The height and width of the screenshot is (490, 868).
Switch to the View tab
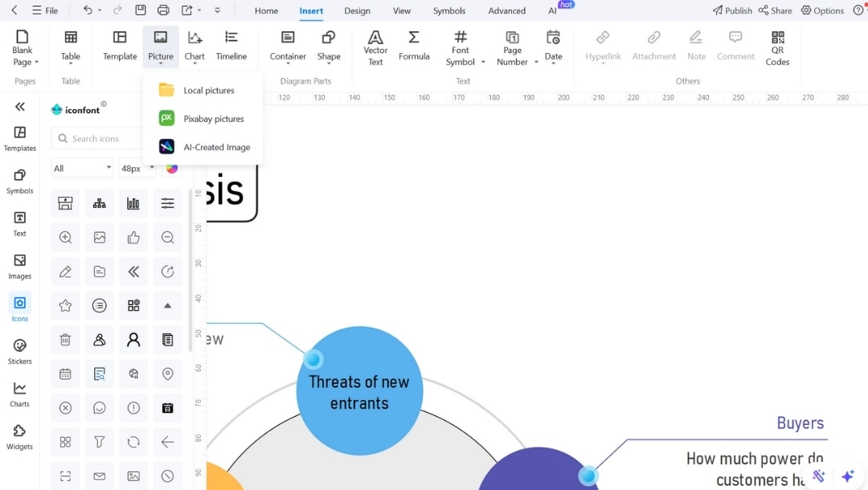pyautogui.click(x=402, y=10)
